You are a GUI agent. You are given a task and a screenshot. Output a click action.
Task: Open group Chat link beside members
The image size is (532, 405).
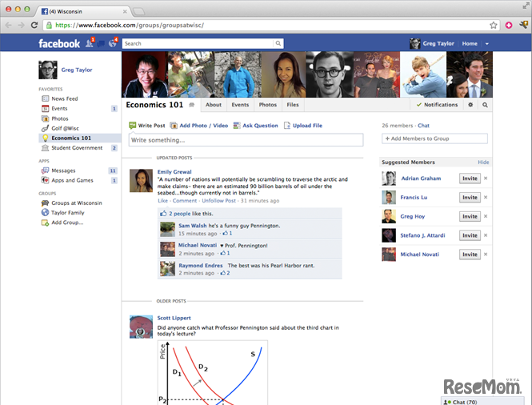point(423,126)
